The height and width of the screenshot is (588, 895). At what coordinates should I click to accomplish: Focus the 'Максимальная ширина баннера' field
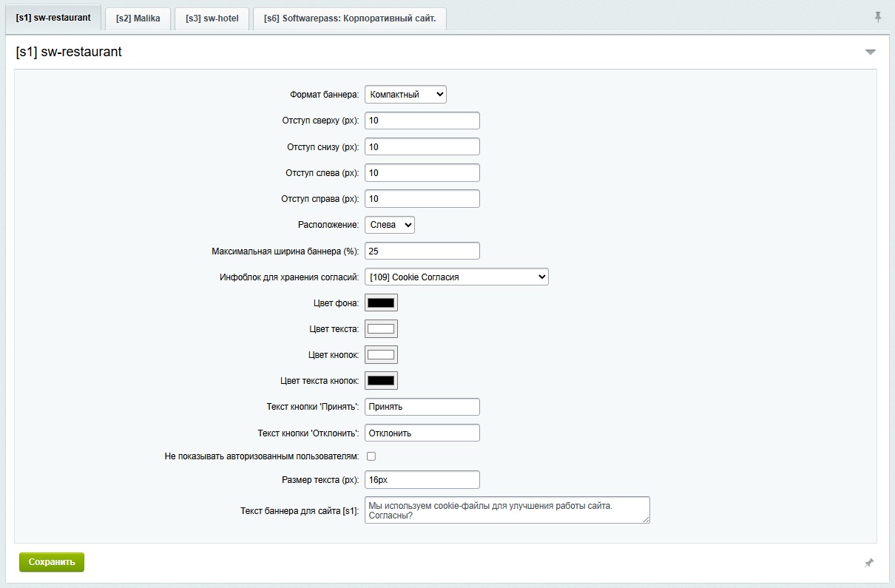422,251
